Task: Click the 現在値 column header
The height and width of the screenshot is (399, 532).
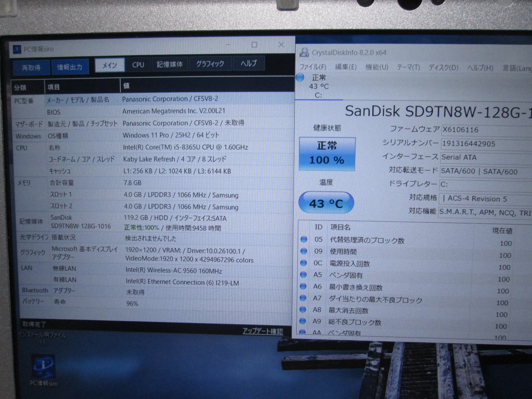Action: click(x=502, y=230)
